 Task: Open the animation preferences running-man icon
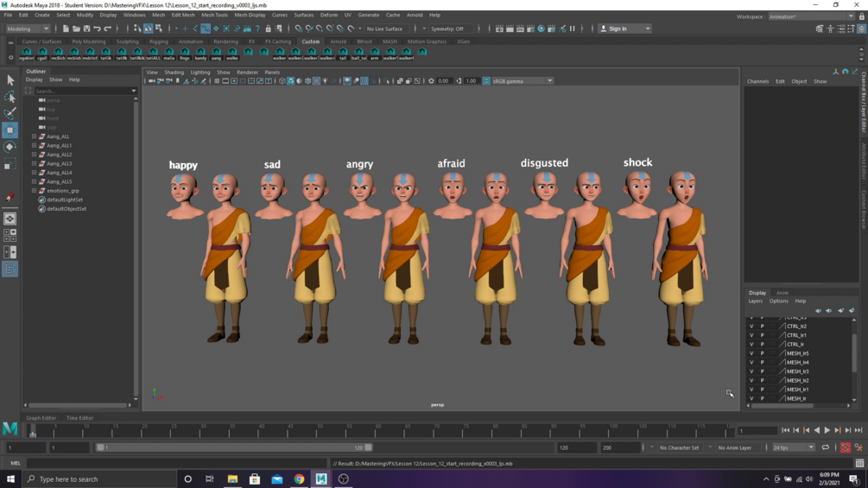click(858, 447)
